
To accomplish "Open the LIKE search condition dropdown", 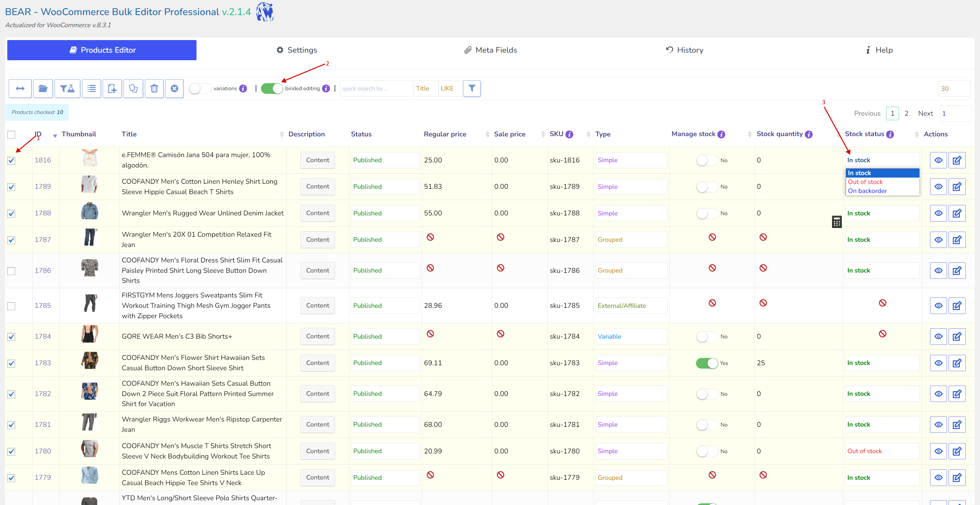I will (x=450, y=88).
